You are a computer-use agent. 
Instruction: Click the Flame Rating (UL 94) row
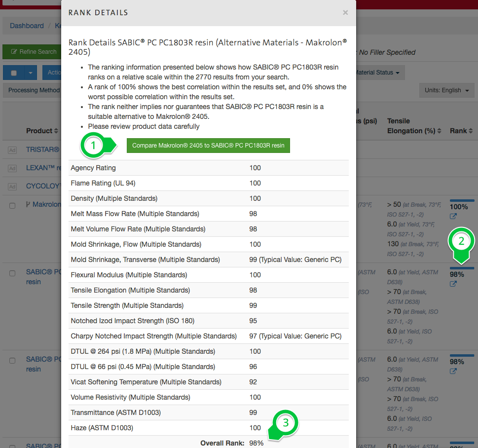pyautogui.click(x=209, y=183)
